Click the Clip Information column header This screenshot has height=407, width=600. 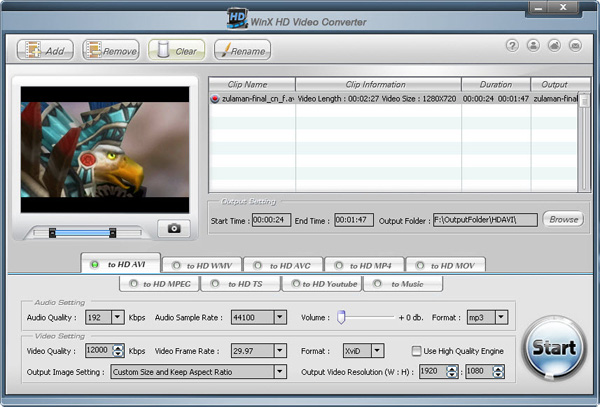coord(378,85)
